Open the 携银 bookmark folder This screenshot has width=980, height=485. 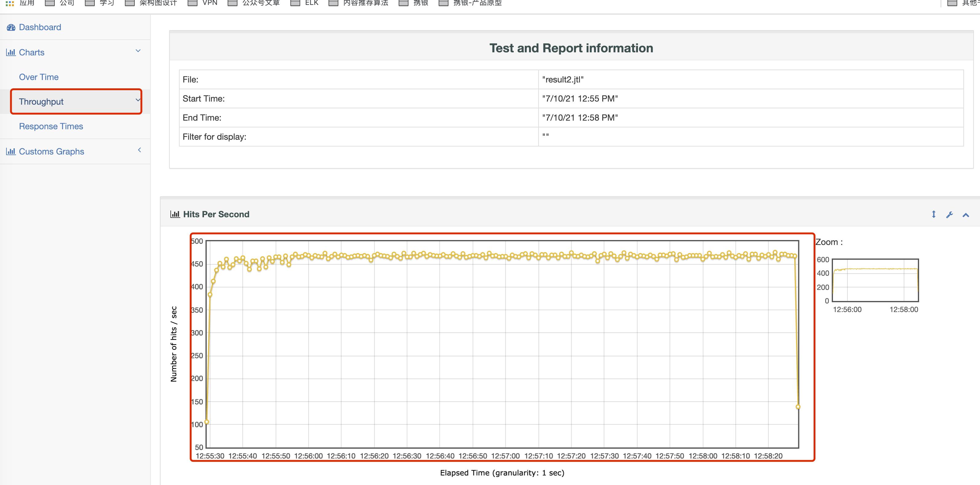(413, 3)
